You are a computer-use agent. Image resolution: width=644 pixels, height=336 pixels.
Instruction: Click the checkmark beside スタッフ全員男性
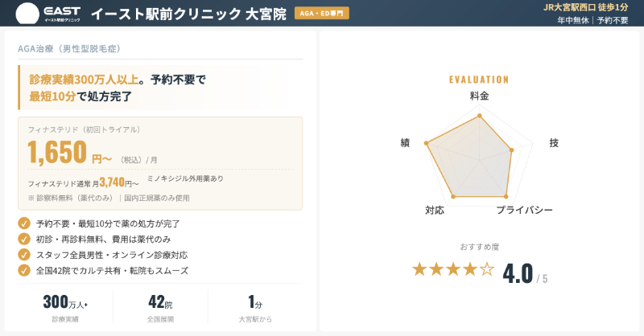(x=24, y=255)
